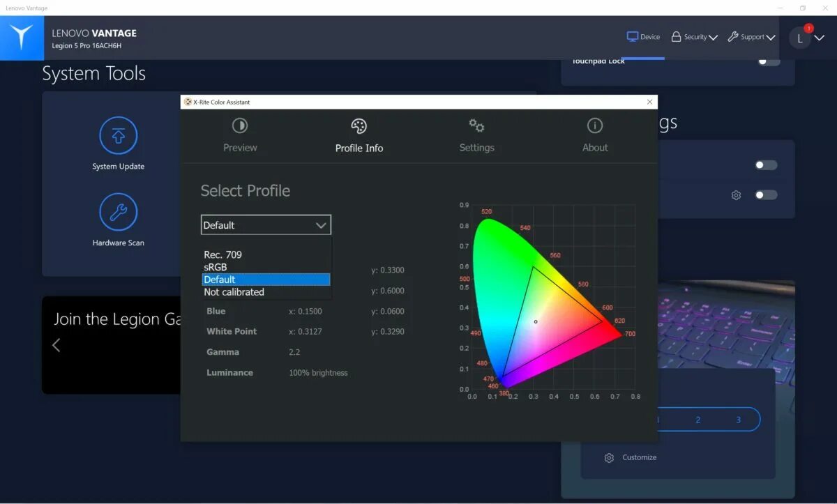Click the System Tools heading
Image resolution: width=837 pixels, height=504 pixels.
(x=93, y=74)
